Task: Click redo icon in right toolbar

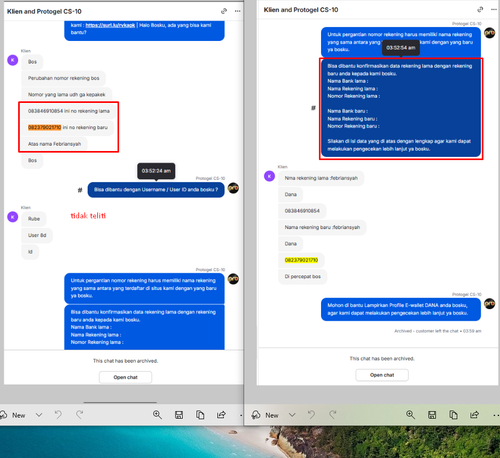Action: tap(333, 415)
